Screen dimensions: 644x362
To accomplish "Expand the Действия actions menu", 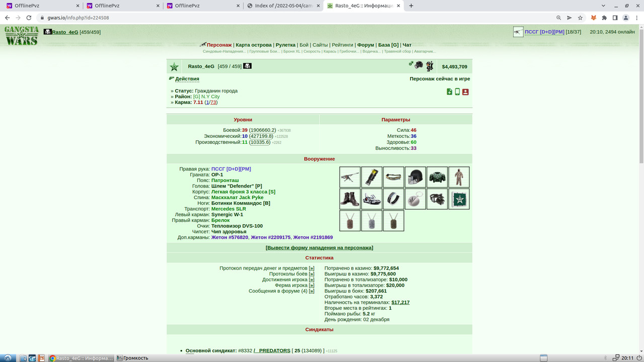I will tap(187, 79).
